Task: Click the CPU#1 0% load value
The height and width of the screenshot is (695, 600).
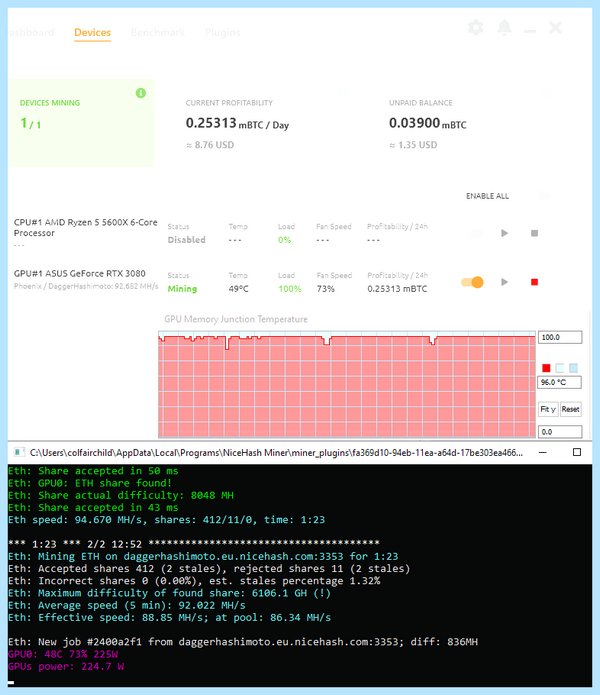Action: click(284, 240)
